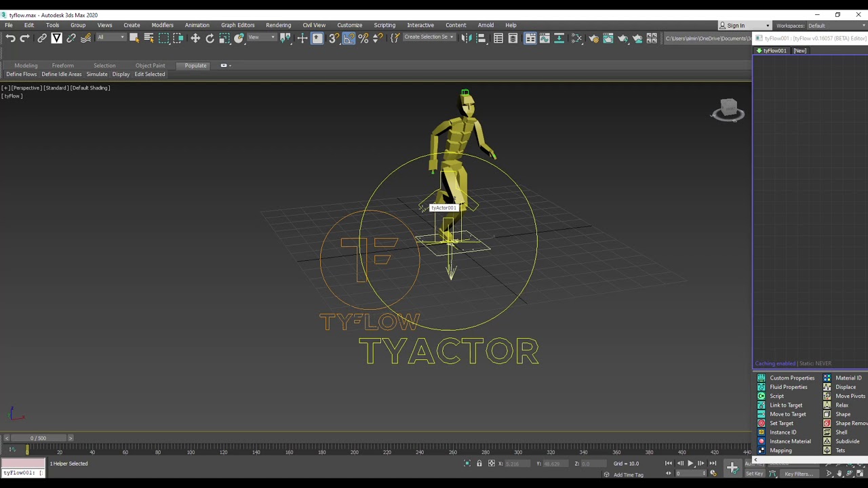The image size is (868, 488).
Task: Click the Align tool icon
Action: (481, 39)
